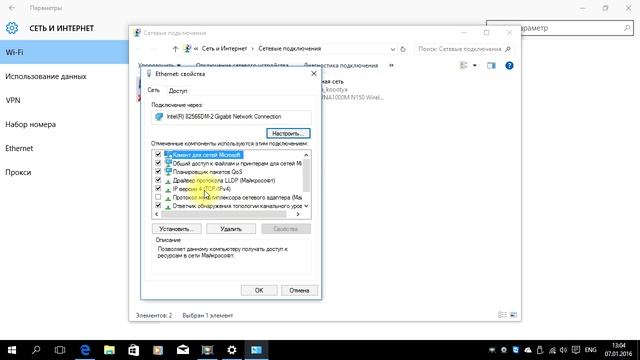Open the view options dropdown arrow
The height and width of the screenshot is (360, 640).
click(475, 66)
